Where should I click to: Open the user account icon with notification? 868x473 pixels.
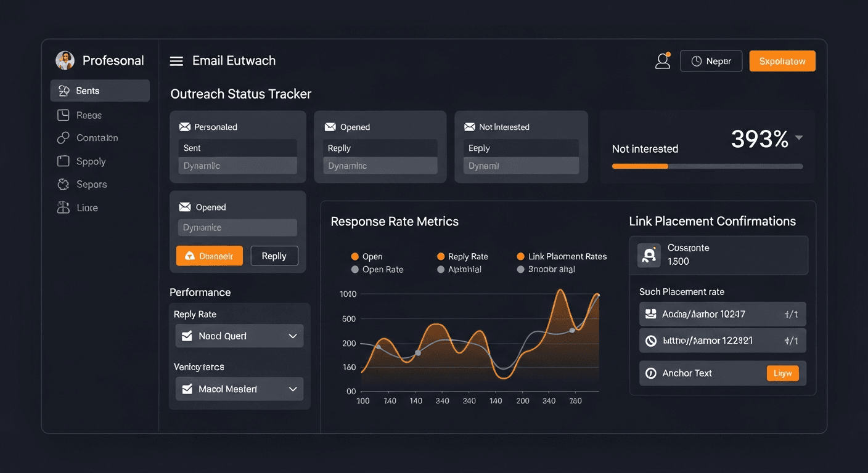click(x=662, y=61)
